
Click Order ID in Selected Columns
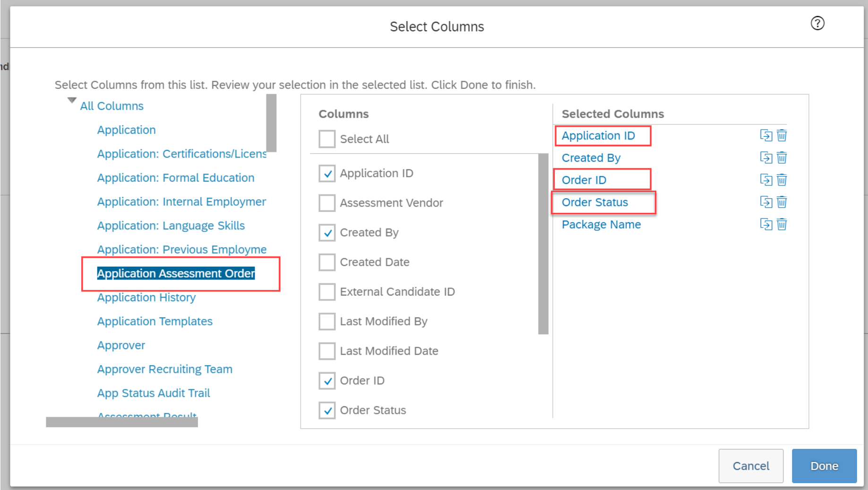(x=584, y=180)
